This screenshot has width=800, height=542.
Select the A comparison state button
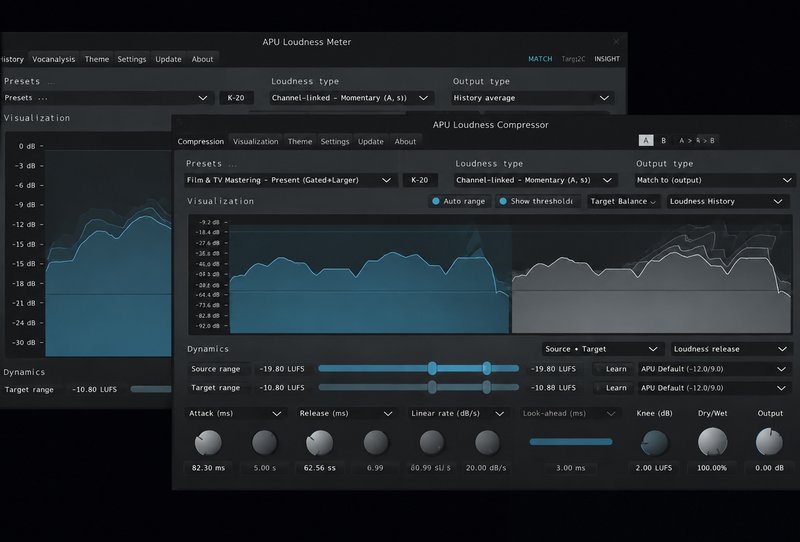(x=646, y=140)
